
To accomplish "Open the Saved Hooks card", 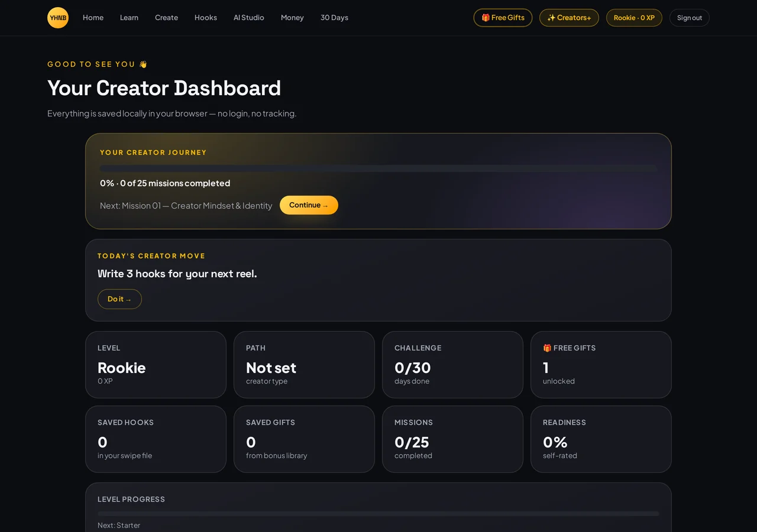I will pos(156,439).
